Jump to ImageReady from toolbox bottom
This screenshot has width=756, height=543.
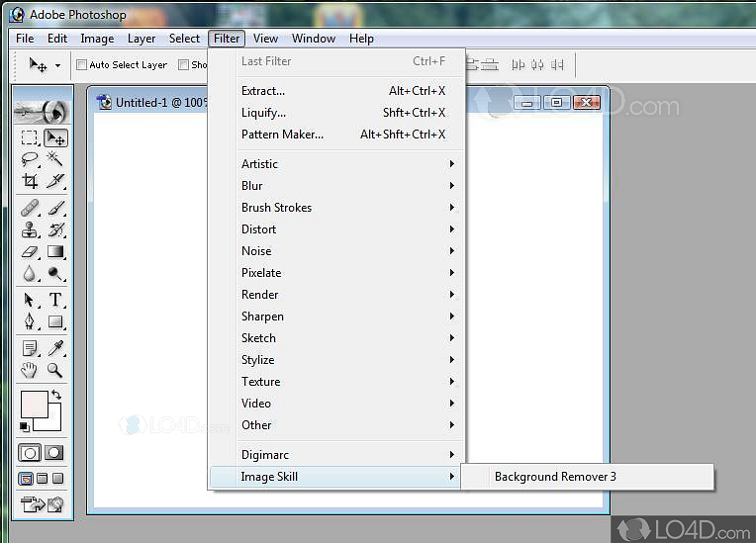coord(42,504)
